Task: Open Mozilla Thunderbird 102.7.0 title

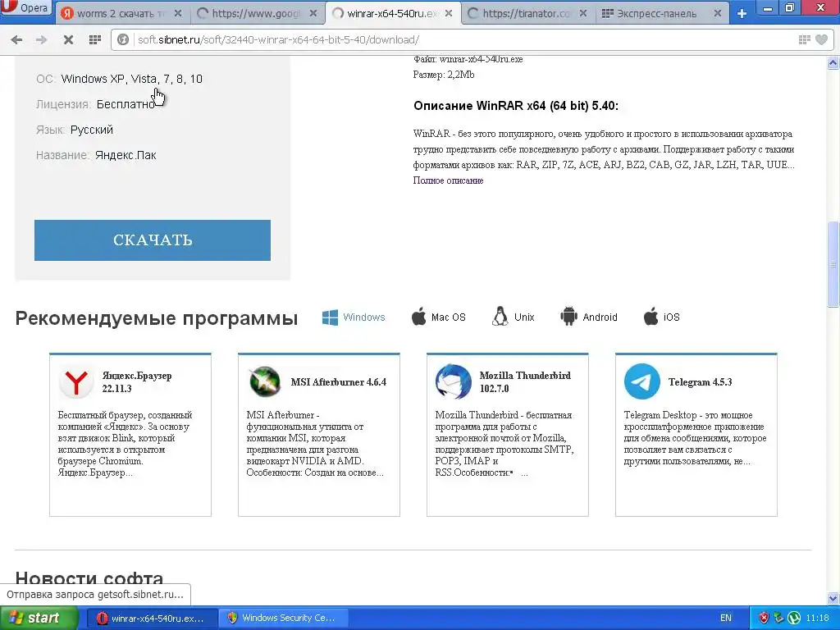Action: (x=525, y=382)
